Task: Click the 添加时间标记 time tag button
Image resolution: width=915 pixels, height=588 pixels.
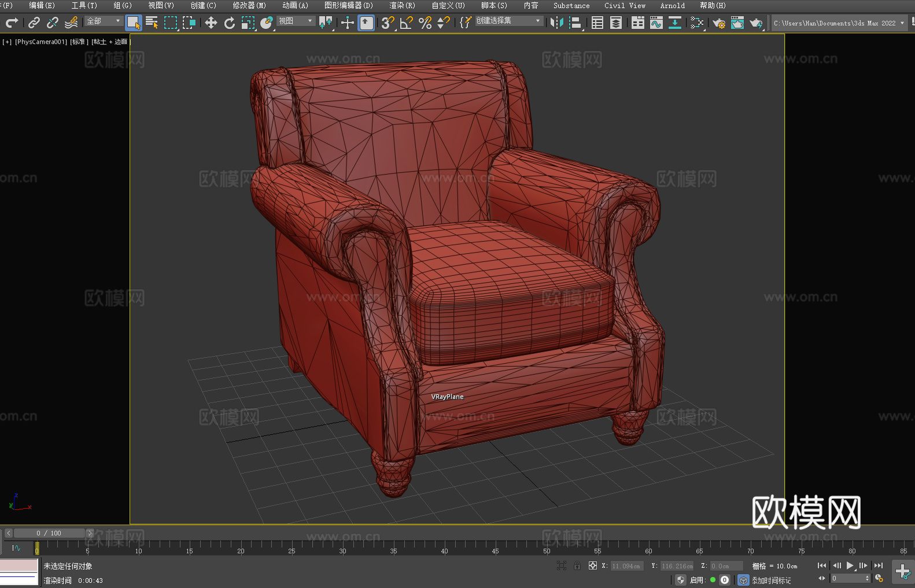Action: [771, 580]
